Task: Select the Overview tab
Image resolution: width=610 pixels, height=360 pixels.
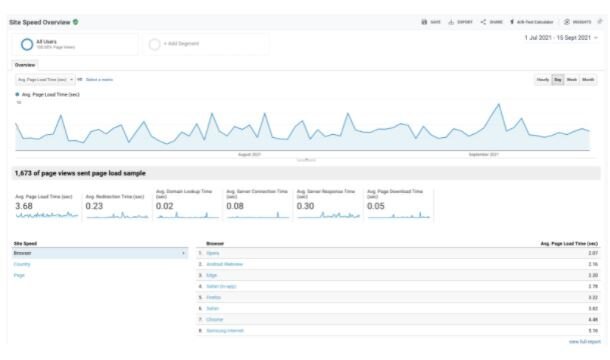Action: click(25, 65)
